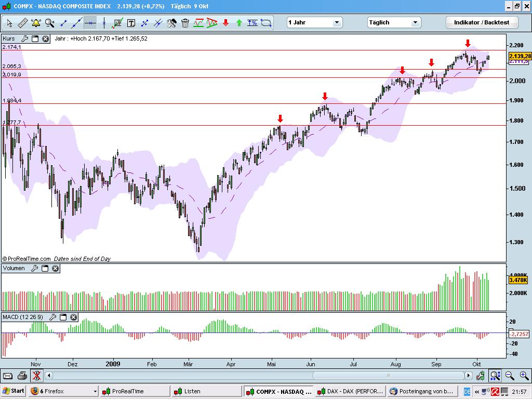The image size is (532, 399).
Task: Select the dashed diagonal line tool
Action: (144, 23)
